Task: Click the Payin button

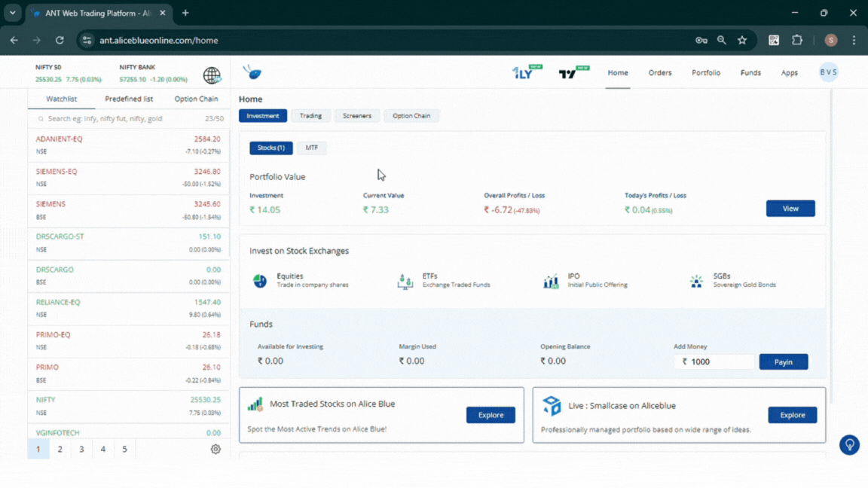Action: pyautogui.click(x=784, y=361)
